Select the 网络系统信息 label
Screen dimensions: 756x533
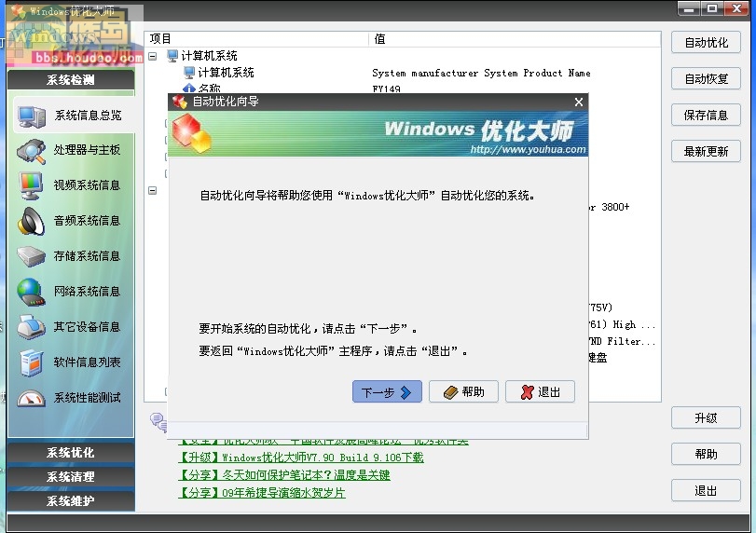[x=88, y=292]
